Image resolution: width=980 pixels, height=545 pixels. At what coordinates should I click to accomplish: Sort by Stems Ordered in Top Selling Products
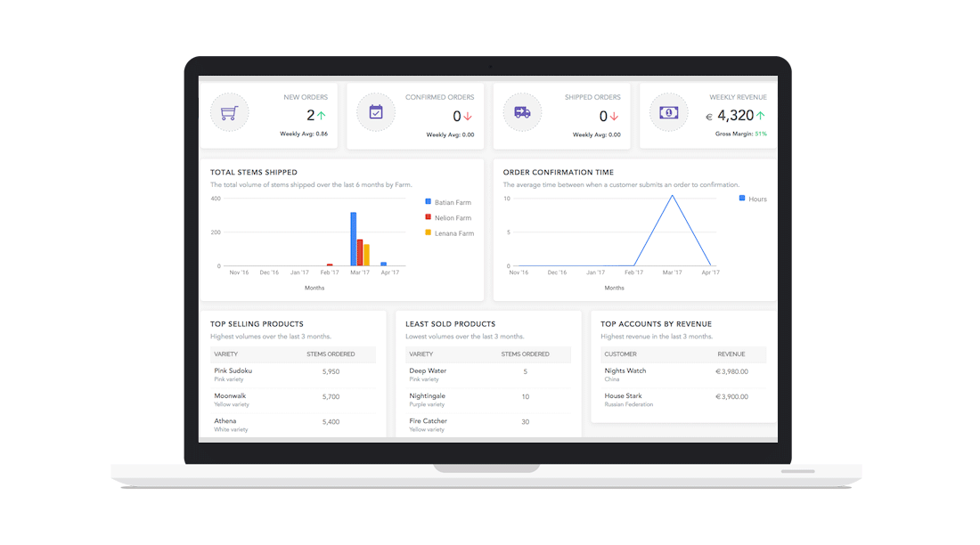[x=331, y=354]
